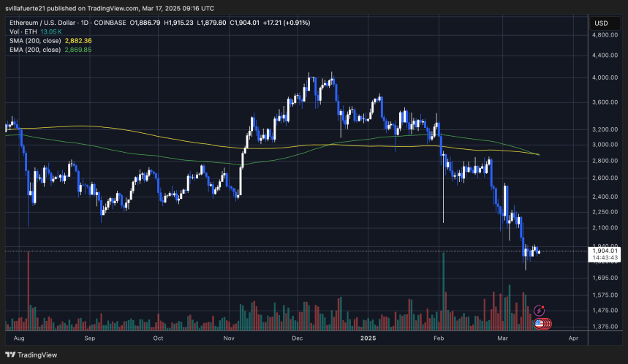This screenshot has width=628, height=364.
Task: Click the 2,800.00 price axis label
Action: [605, 161]
